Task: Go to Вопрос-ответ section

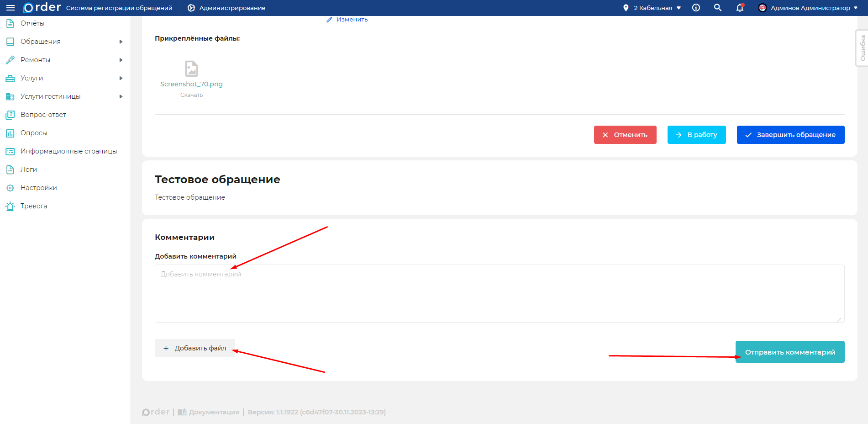Action: click(x=43, y=115)
